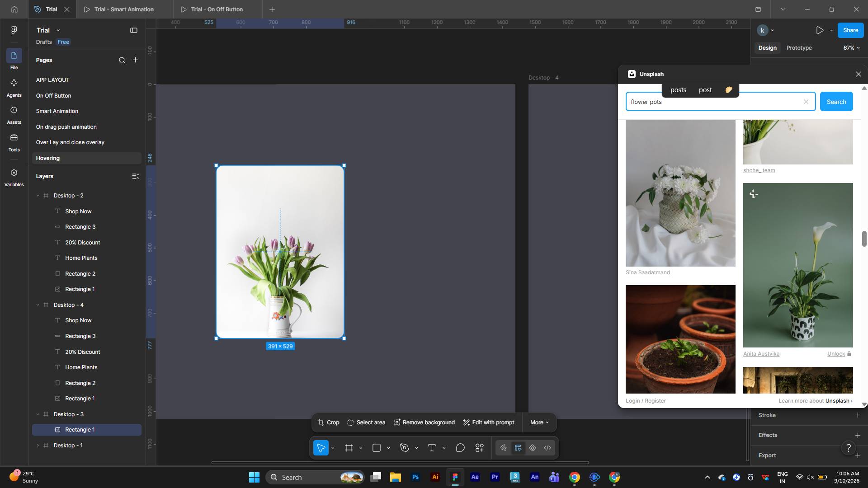Switch to the Prototype tab
The image size is (868, 488).
(x=799, y=48)
